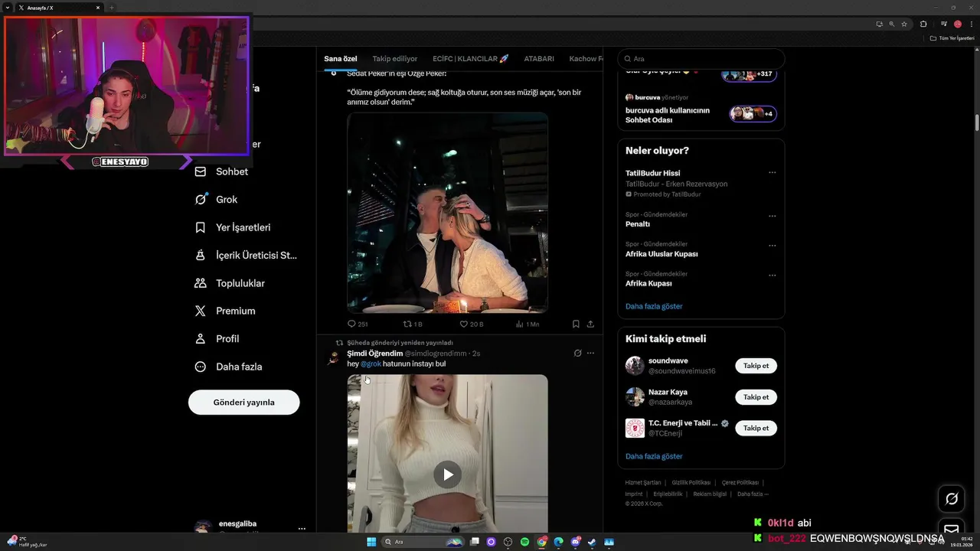Open the Çerez Politikası footer link

740,482
